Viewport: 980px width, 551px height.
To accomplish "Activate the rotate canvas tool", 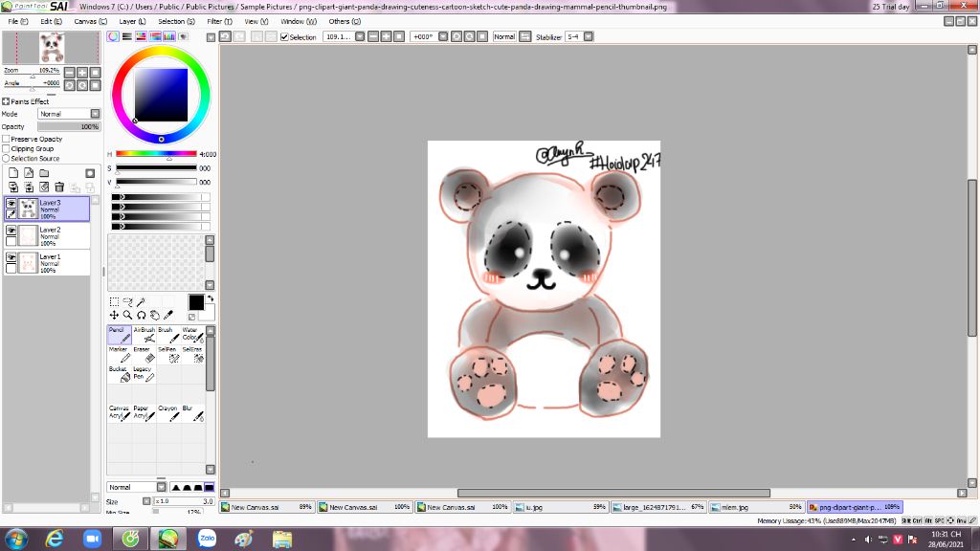I will (142, 316).
